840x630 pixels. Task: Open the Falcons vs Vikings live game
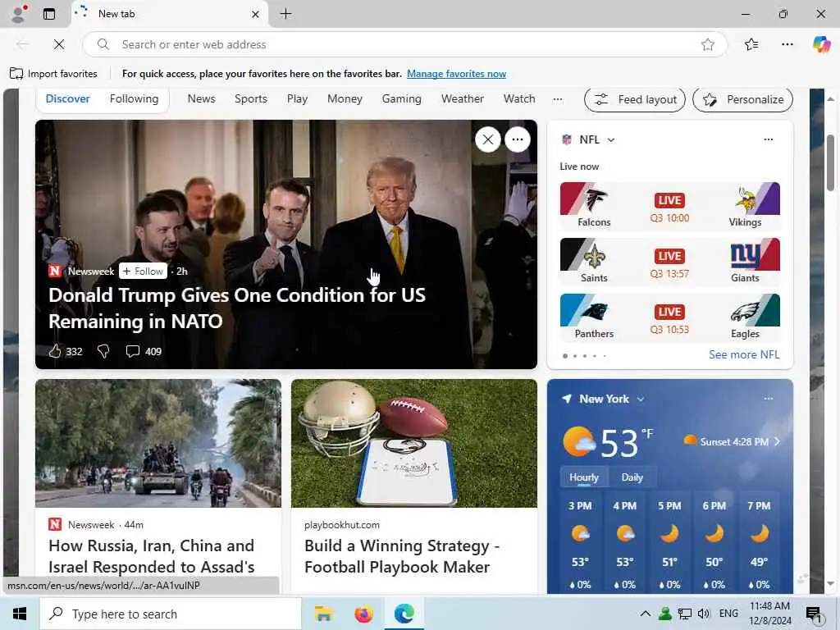[669, 206]
